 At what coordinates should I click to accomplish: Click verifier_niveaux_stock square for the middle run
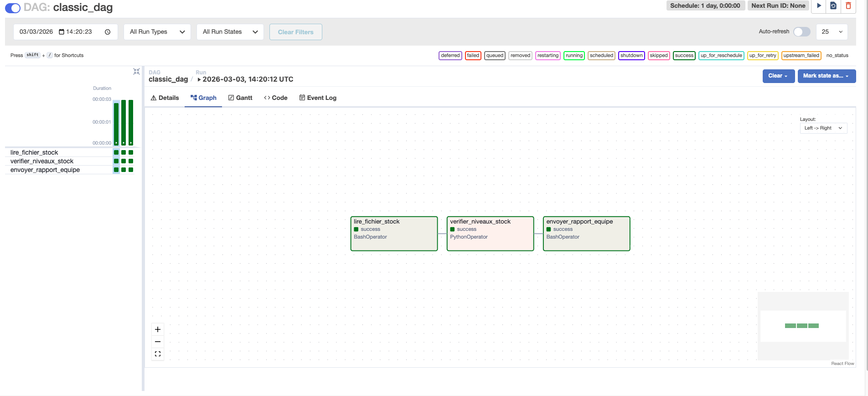pos(124,161)
